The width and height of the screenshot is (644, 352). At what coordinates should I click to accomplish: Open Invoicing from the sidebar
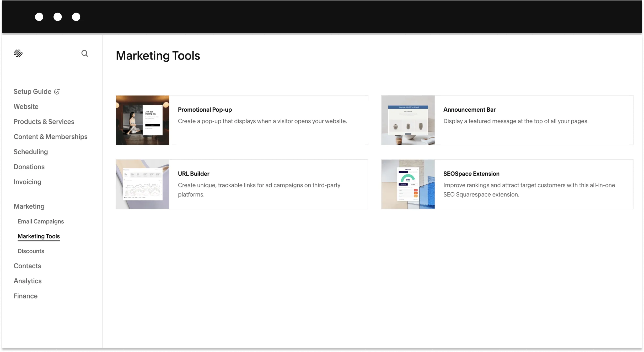point(28,182)
